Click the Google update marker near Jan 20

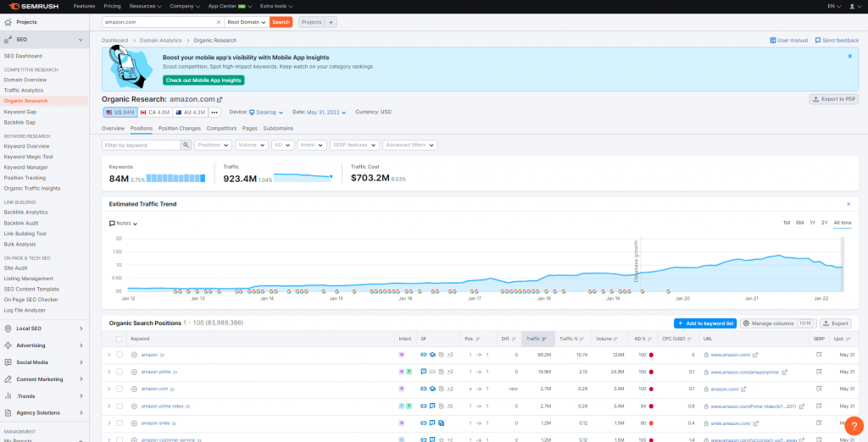(668, 291)
